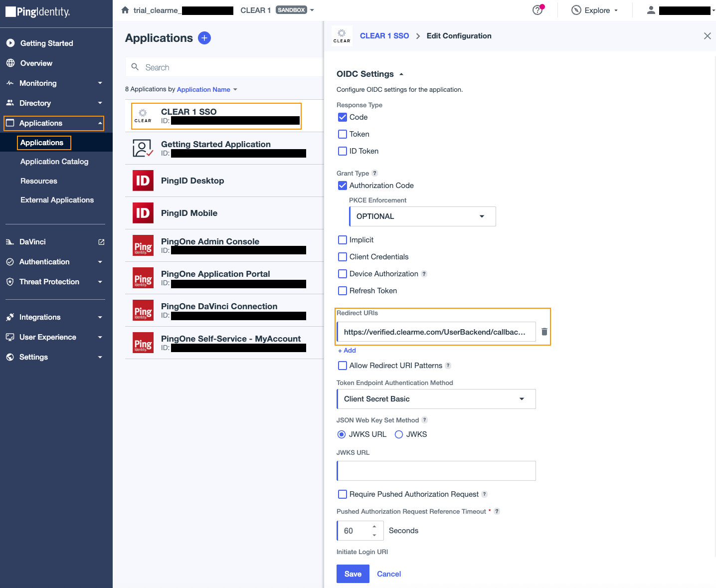The height and width of the screenshot is (588, 716).
Task: Click the Getting Started play icon
Action: click(10, 43)
